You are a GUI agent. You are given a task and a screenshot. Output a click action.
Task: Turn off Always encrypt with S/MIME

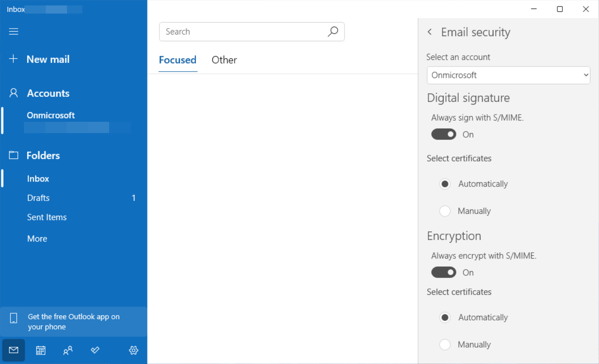coord(444,272)
